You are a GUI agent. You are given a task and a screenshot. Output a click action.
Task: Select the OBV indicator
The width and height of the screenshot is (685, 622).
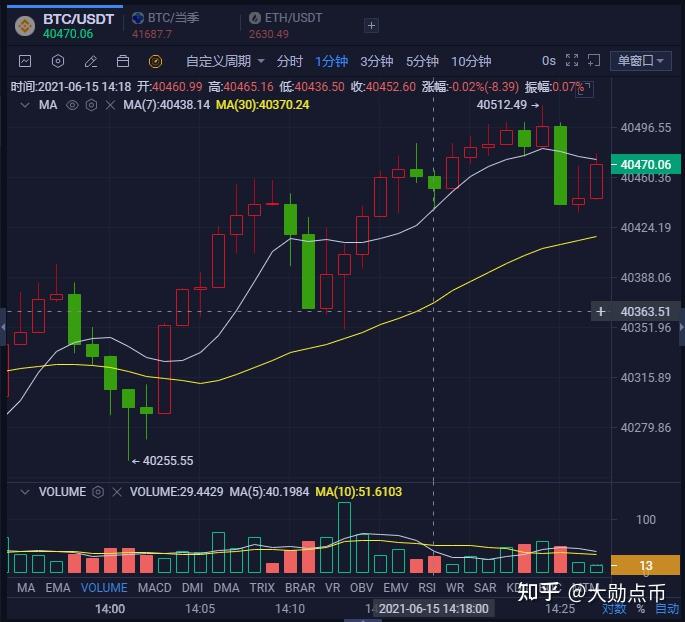(362, 587)
